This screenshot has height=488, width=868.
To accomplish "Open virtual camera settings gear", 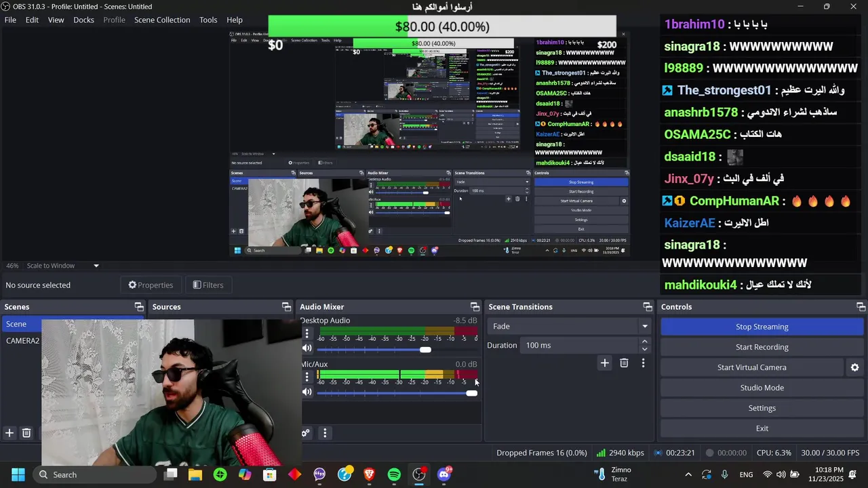I will (854, 367).
